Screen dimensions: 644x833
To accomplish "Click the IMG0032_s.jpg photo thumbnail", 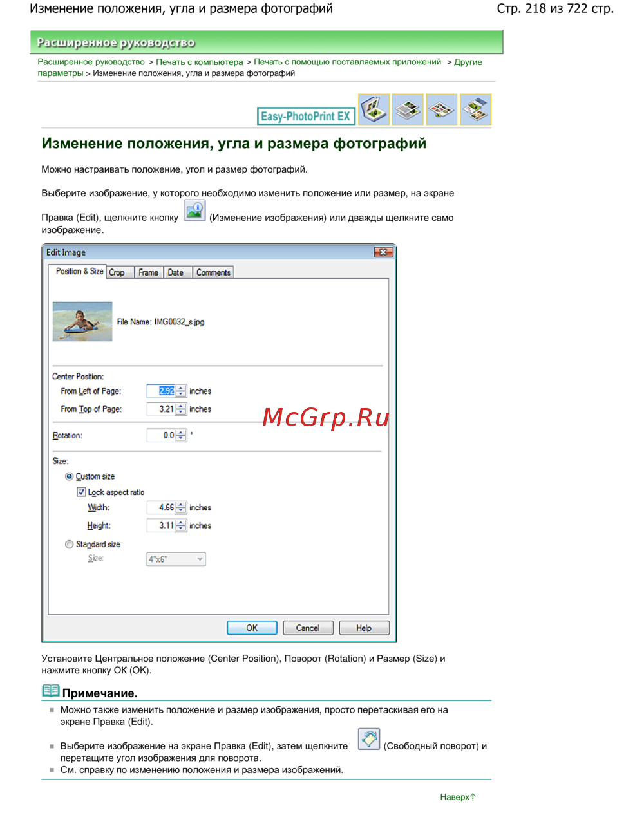I will (82, 321).
